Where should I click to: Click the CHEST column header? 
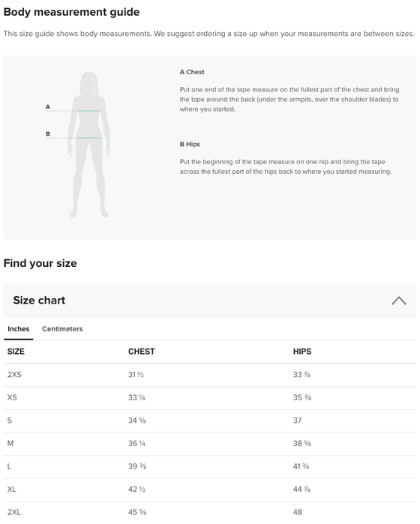142,352
